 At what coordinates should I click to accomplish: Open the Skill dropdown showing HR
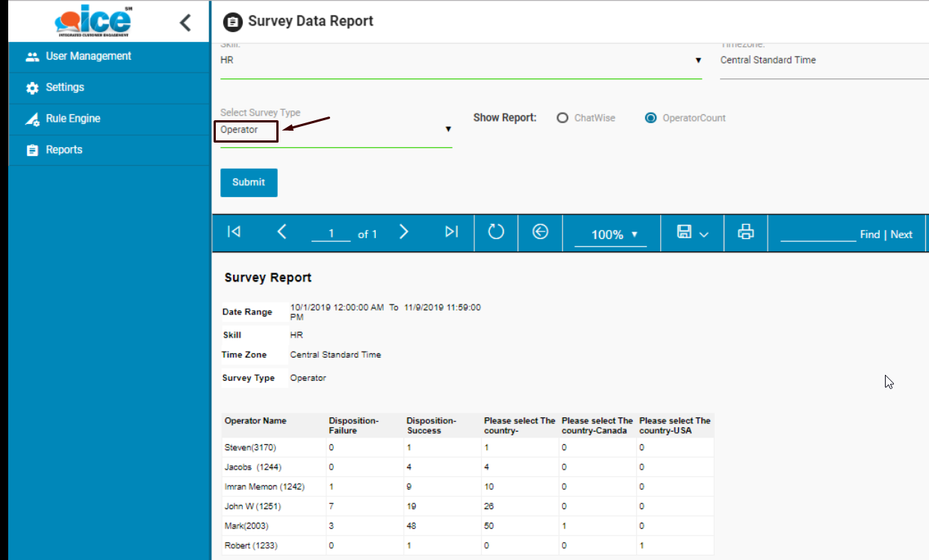(x=461, y=60)
